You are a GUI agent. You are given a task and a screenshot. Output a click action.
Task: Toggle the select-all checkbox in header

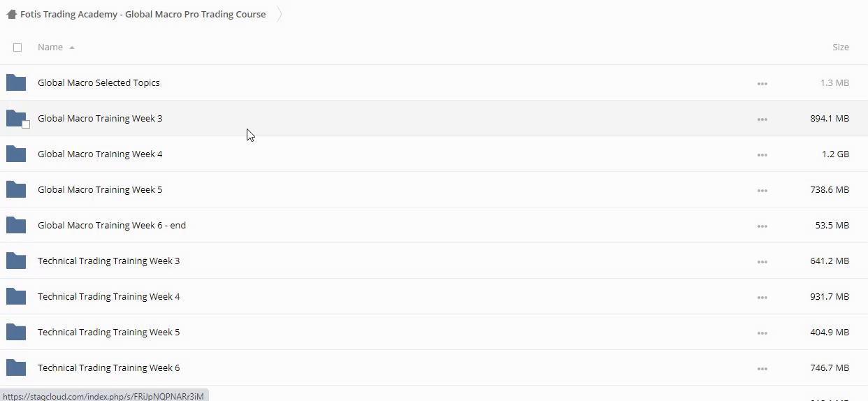[17, 48]
